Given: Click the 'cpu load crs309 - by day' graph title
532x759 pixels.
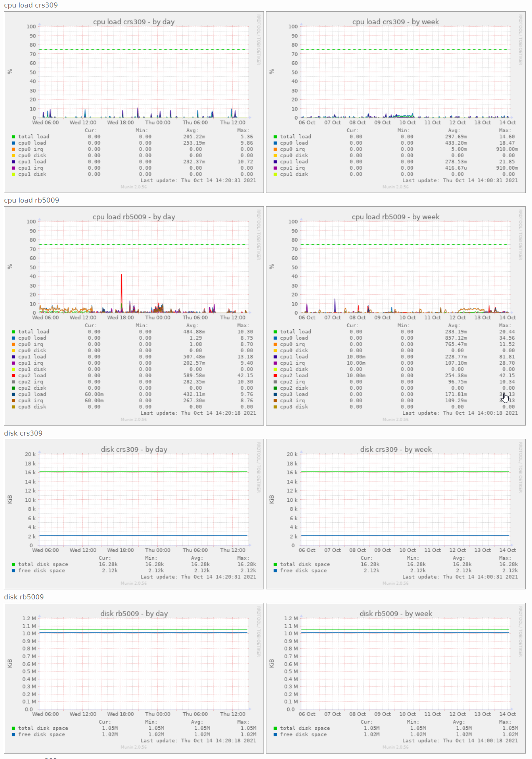Looking at the screenshot, I should click(134, 22).
